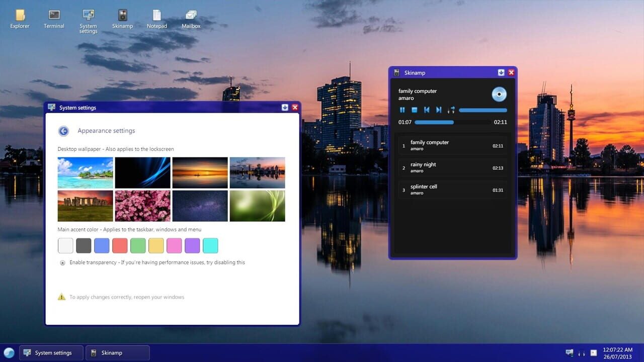Enable shuffle mode in Skinamp
644x362 pixels.
tap(451, 110)
